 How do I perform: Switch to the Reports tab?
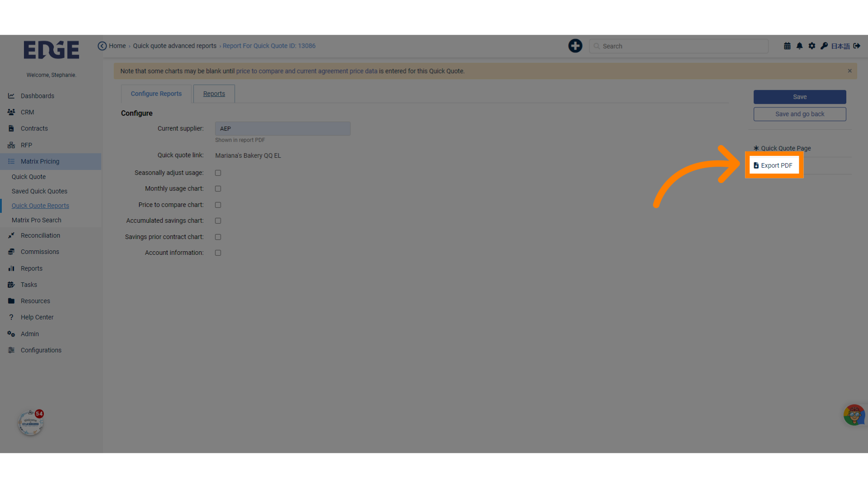(x=214, y=94)
